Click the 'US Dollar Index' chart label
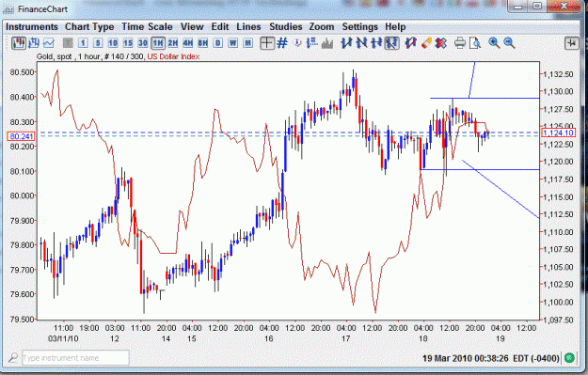The image size is (588, 375). [x=173, y=56]
